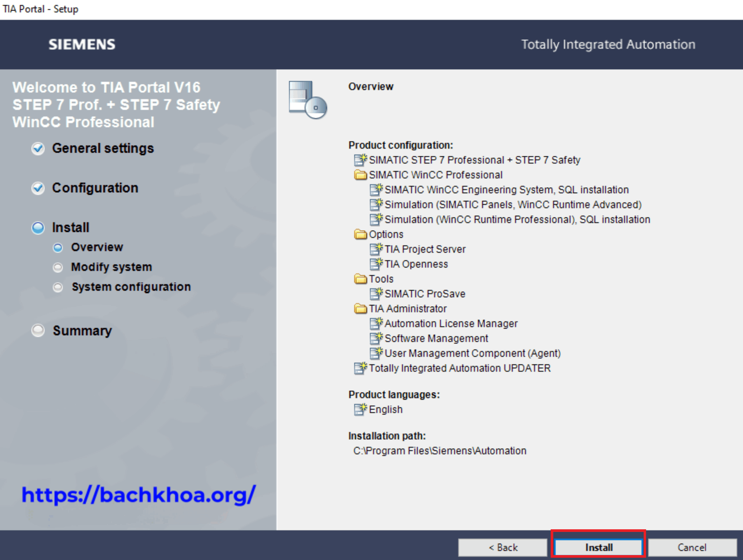Click the TIA Openness component icon

(x=376, y=264)
